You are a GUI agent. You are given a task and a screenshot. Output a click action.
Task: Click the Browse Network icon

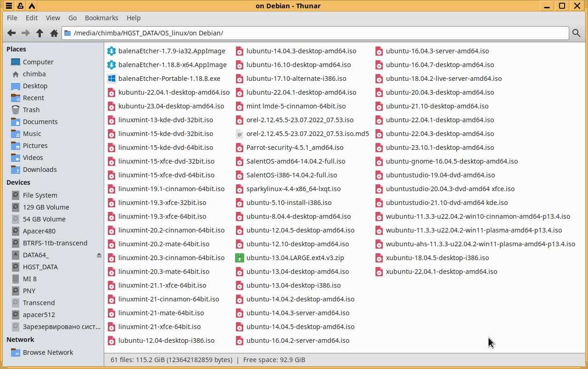(16, 352)
